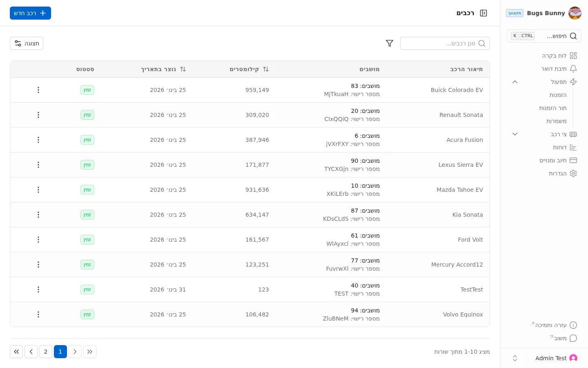Go to page 2 of the table
The height and width of the screenshot is (368, 588).
46,352
